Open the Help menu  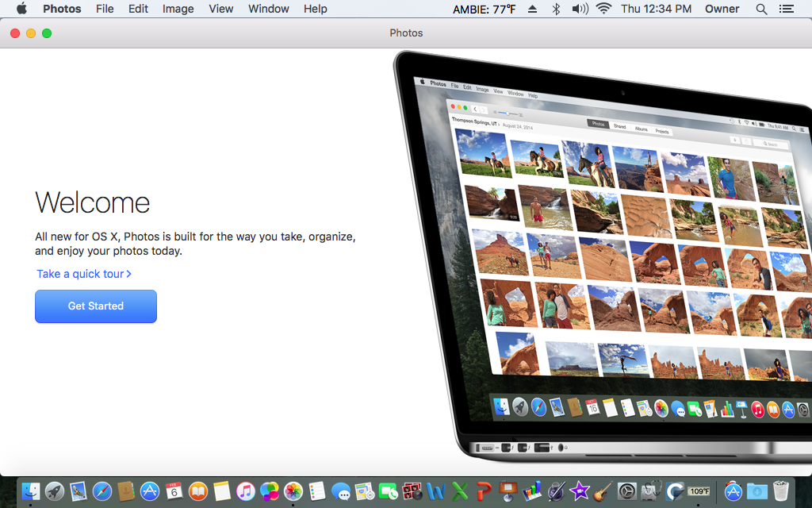pyautogui.click(x=316, y=9)
